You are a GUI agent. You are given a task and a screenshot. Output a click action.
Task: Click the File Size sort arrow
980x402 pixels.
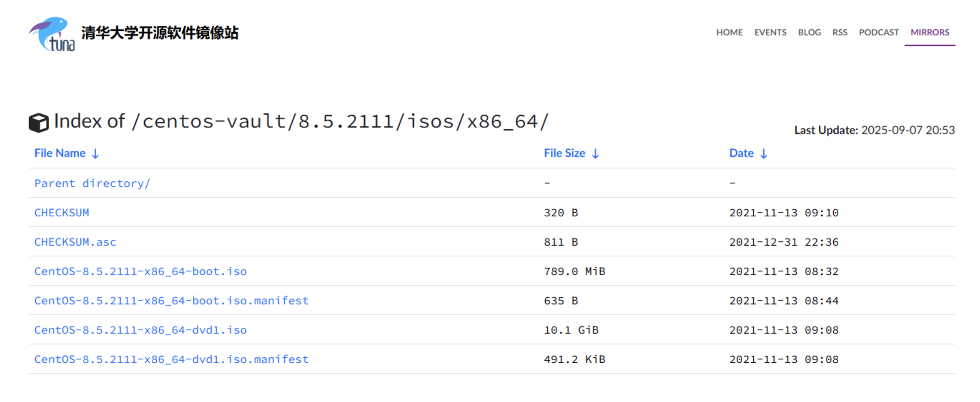click(x=595, y=154)
